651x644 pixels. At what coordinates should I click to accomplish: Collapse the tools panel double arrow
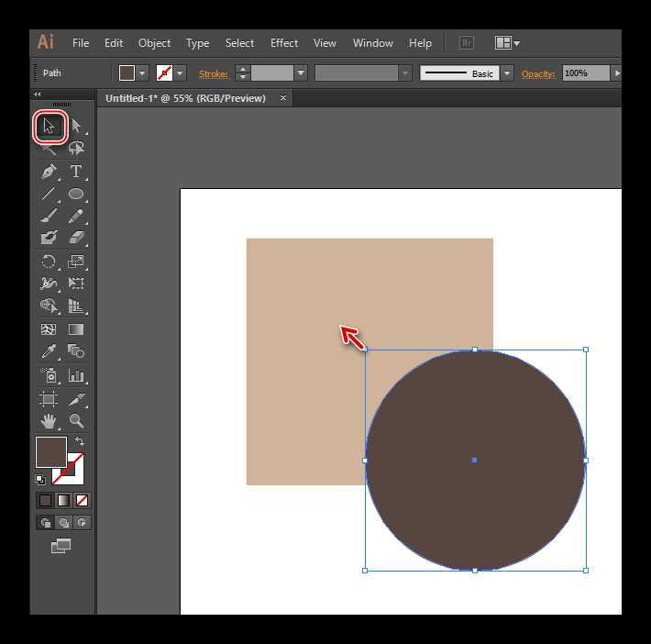[38, 94]
